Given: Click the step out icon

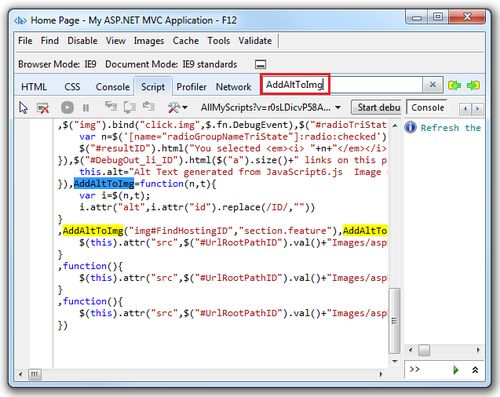Looking at the screenshot, I should 149,107.
